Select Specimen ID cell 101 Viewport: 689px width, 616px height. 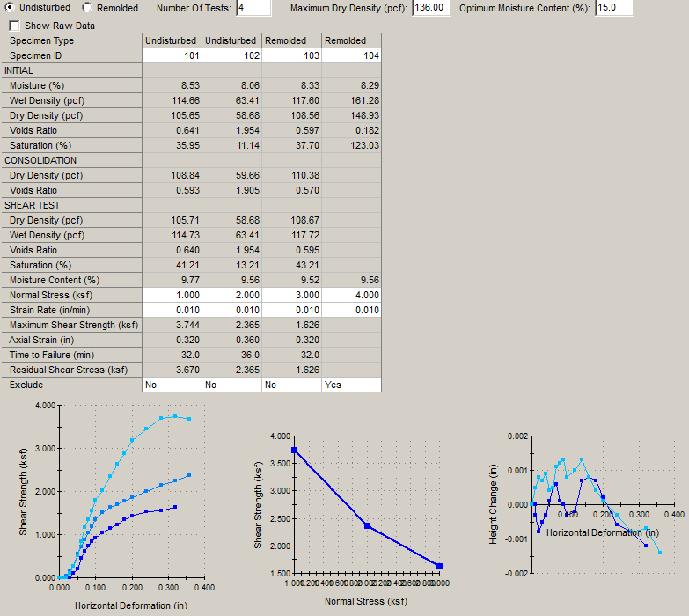172,55
